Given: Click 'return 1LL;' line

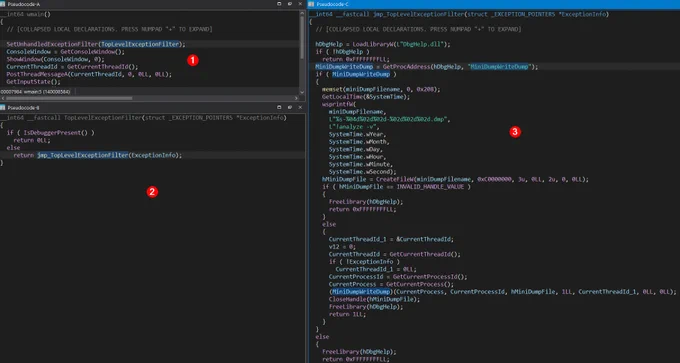Looking at the screenshot, I should click(347, 314).
